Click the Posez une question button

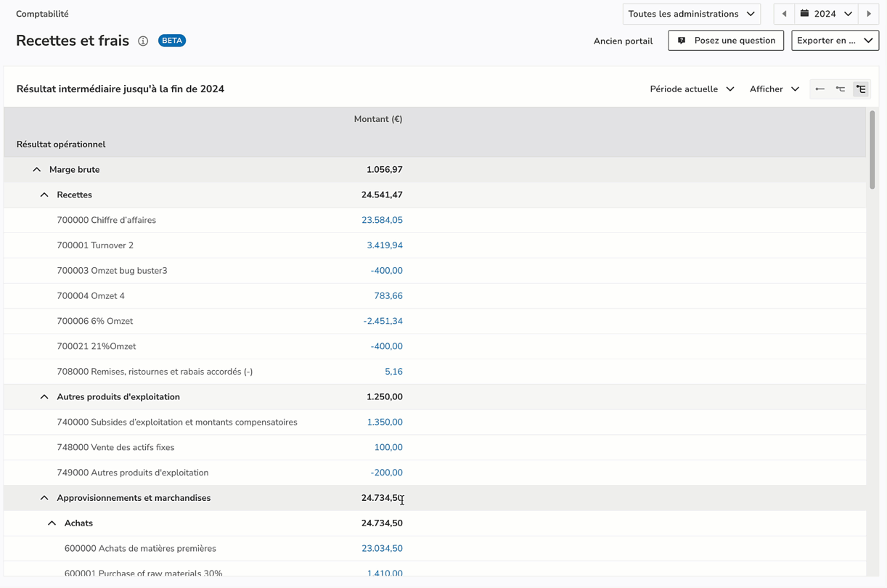click(x=726, y=41)
